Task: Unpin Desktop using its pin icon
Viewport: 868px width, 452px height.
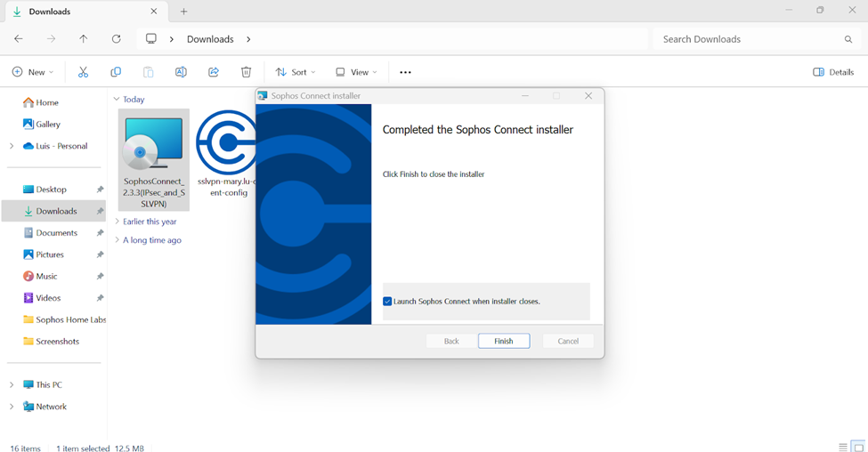Action: pyautogui.click(x=101, y=190)
